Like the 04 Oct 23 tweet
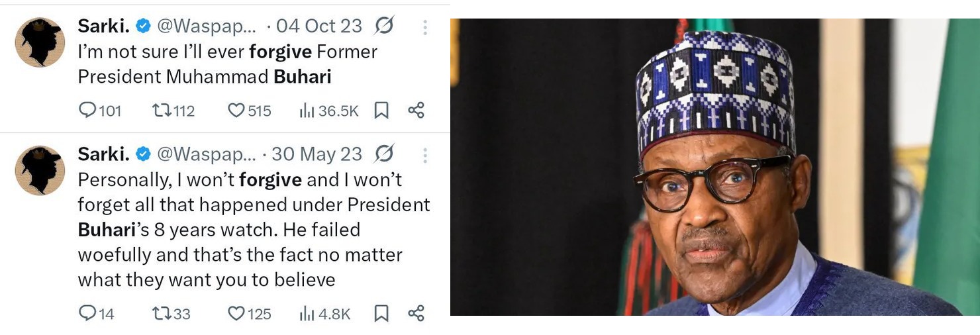The width and height of the screenshot is (980, 335). click(236, 111)
